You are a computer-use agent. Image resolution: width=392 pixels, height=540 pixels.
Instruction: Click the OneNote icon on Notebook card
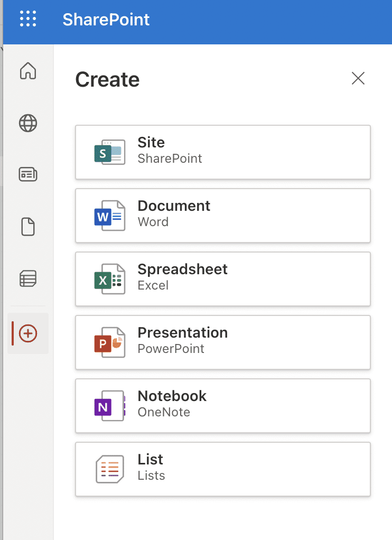109,406
